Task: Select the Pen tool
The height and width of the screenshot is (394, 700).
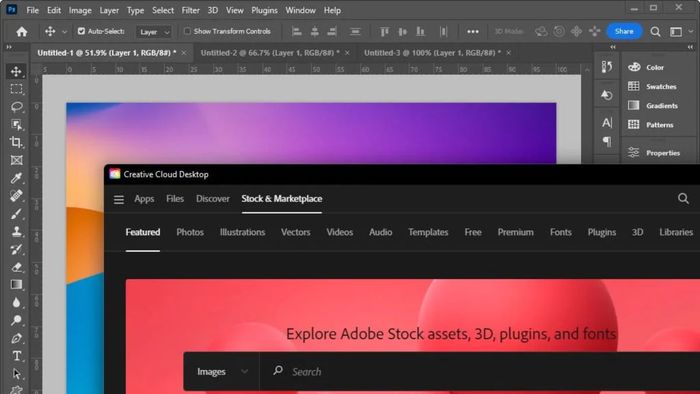Action: pos(17,338)
